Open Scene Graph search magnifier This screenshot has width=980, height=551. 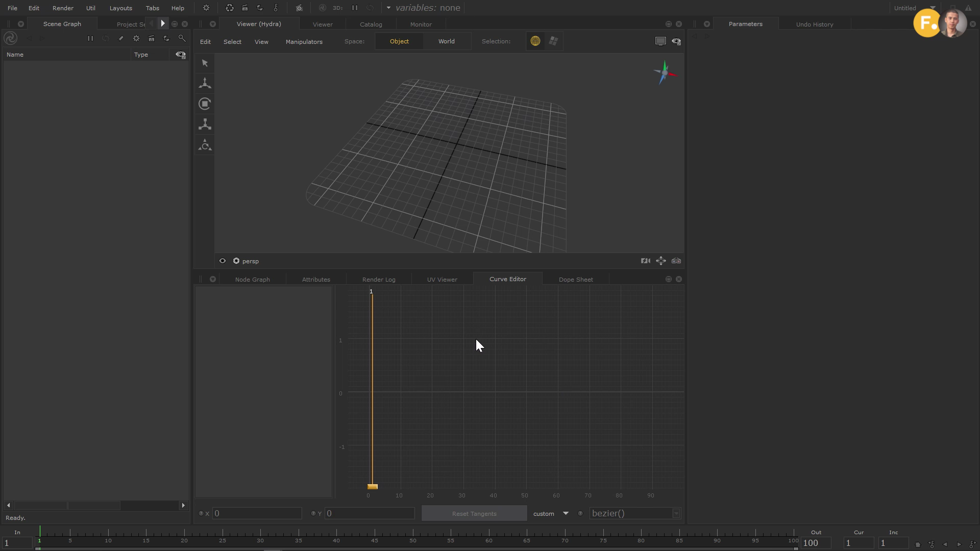(x=182, y=38)
